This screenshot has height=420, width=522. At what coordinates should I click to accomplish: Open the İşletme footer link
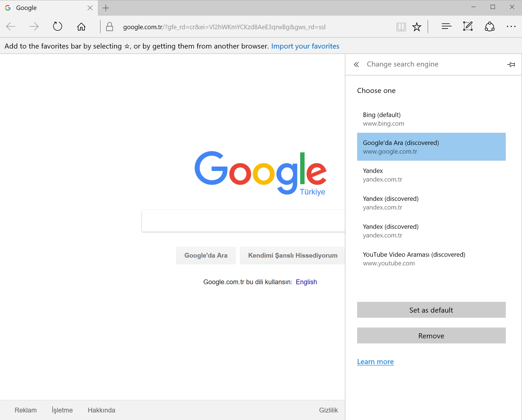(62, 410)
